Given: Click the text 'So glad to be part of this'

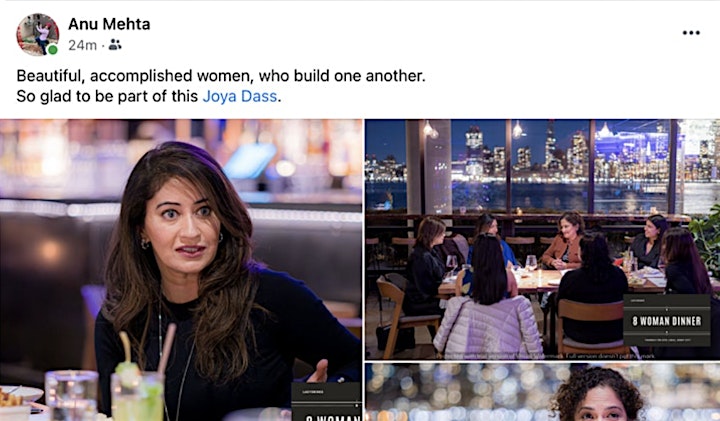Looking at the screenshot, I should coord(107,96).
